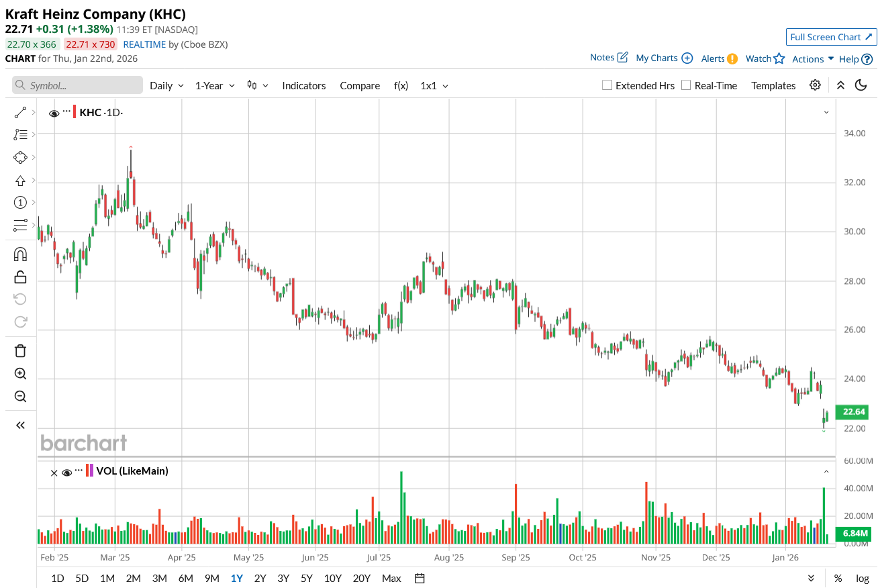The height and width of the screenshot is (588, 878).
Task: Expand the trend line tool options arrow
Action: (x=34, y=113)
